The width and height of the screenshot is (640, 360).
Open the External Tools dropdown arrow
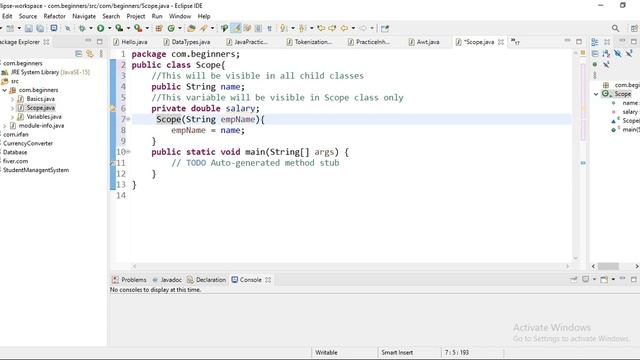(x=147, y=28)
